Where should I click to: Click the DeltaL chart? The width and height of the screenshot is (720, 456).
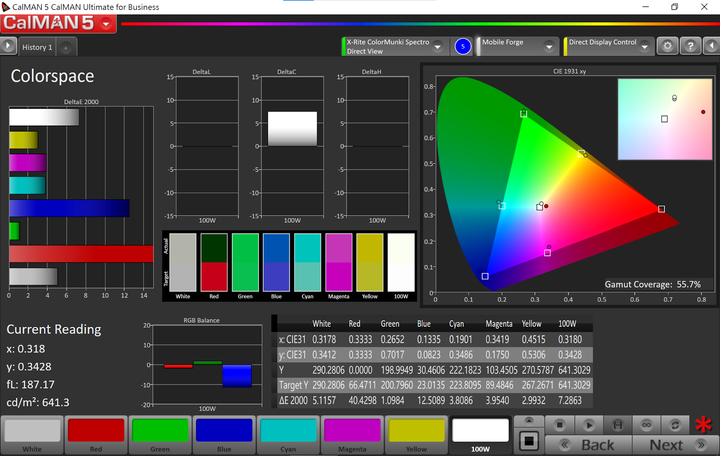click(207, 146)
